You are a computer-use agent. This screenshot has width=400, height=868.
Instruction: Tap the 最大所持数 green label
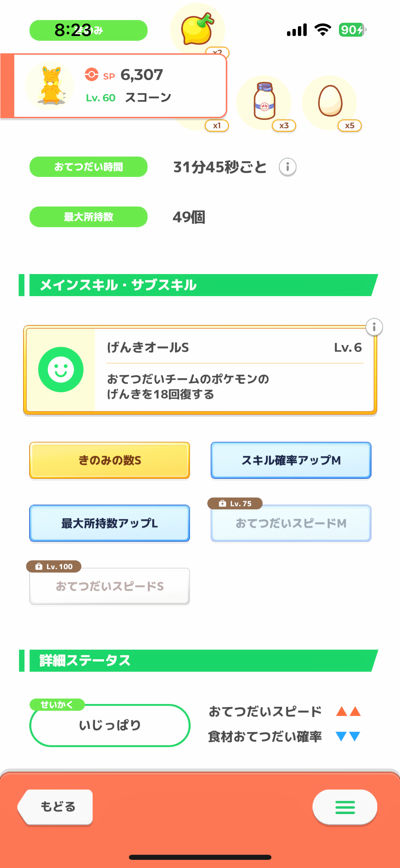pyautogui.click(x=89, y=217)
